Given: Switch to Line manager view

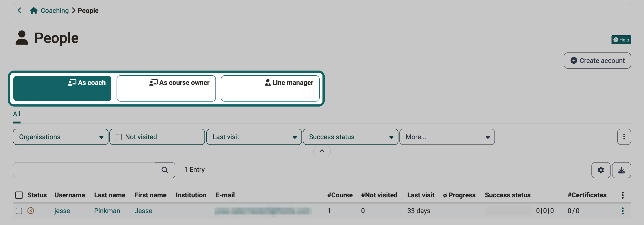Looking at the screenshot, I should pyautogui.click(x=270, y=88).
